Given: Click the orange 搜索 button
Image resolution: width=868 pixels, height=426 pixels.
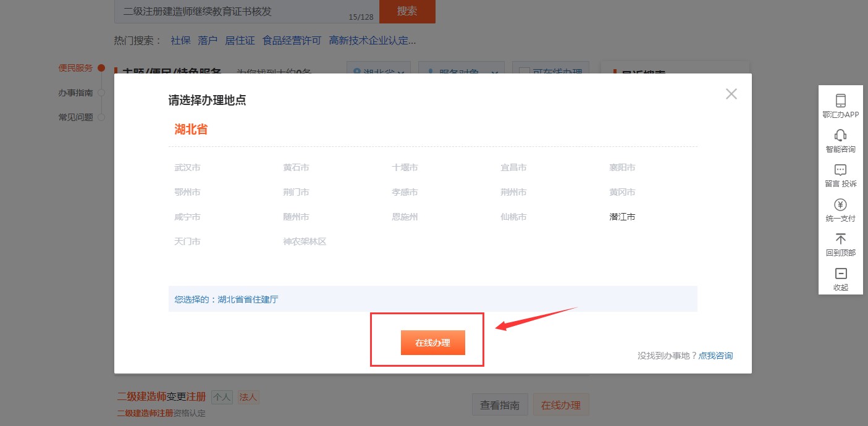Looking at the screenshot, I should pos(407,11).
